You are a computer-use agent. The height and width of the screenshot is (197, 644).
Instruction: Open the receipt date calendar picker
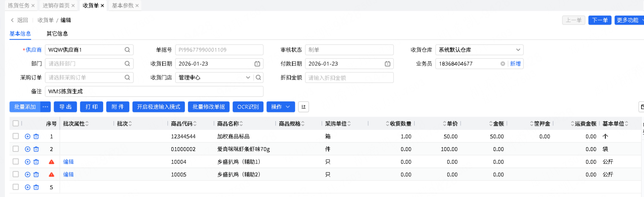pyautogui.click(x=257, y=64)
